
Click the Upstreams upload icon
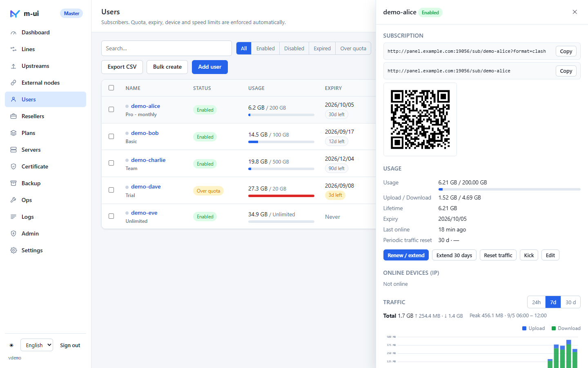[13, 66]
